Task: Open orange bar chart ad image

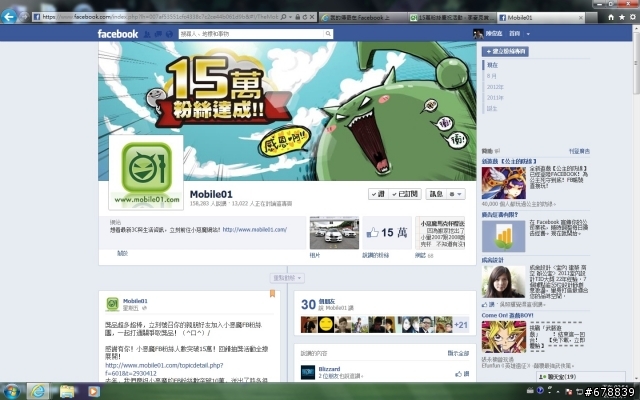Action: pyautogui.click(x=503, y=236)
